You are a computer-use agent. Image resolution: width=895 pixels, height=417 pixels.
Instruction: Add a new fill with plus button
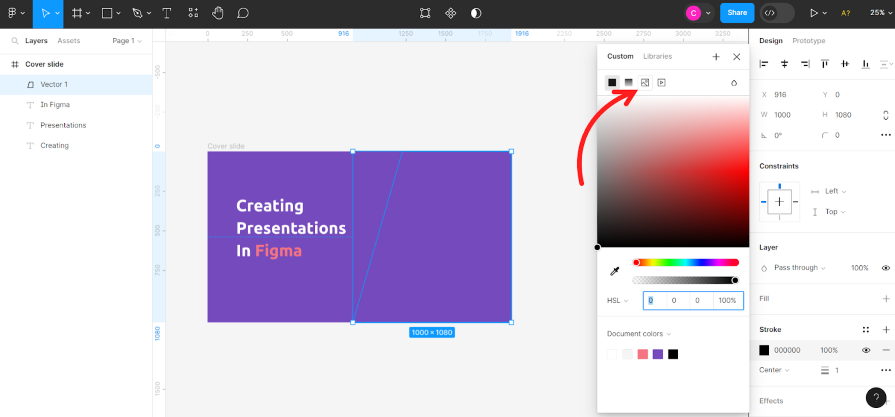tap(885, 298)
